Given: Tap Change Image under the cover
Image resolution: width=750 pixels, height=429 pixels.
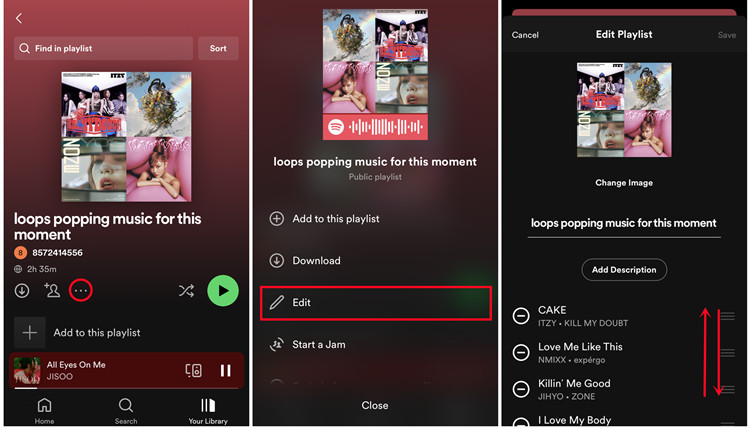Looking at the screenshot, I should pos(624,183).
